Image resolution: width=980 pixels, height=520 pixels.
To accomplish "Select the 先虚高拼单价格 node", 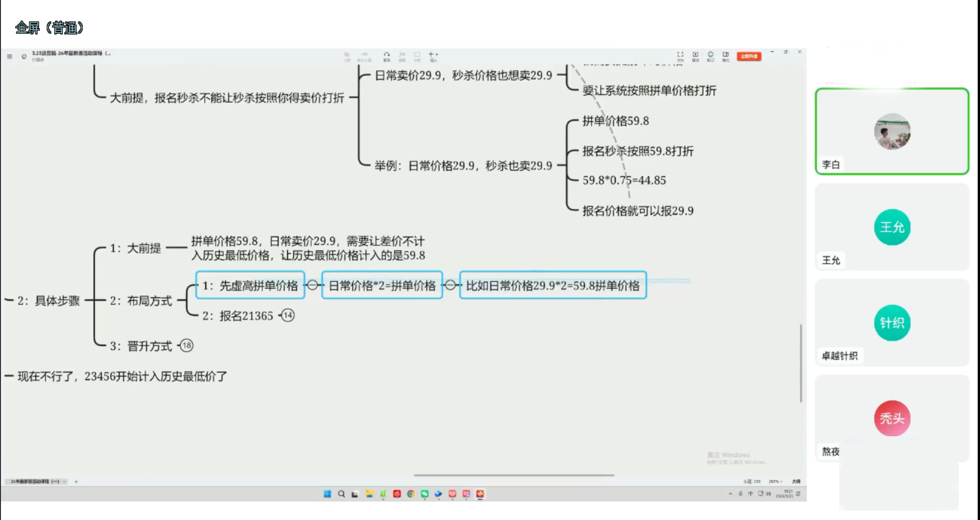I will (x=250, y=285).
